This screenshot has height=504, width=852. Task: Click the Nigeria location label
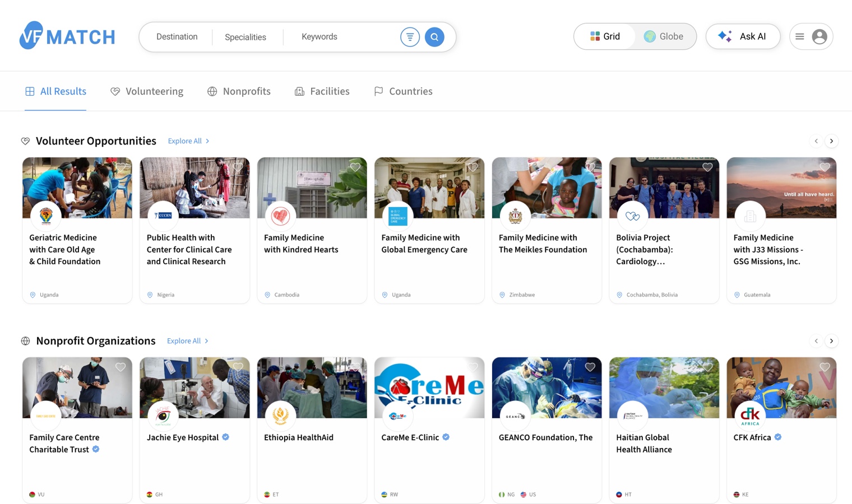point(166,295)
